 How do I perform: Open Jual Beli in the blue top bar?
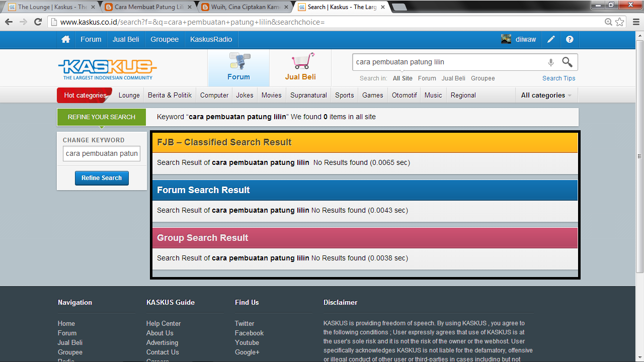(126, 39)
